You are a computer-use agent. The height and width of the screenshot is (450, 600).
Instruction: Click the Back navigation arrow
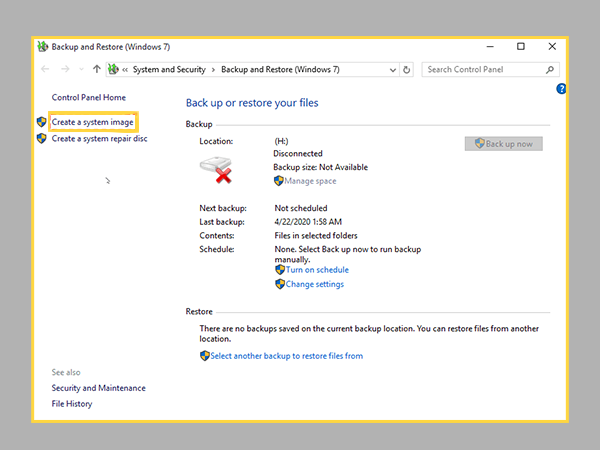tap(45, 69)
